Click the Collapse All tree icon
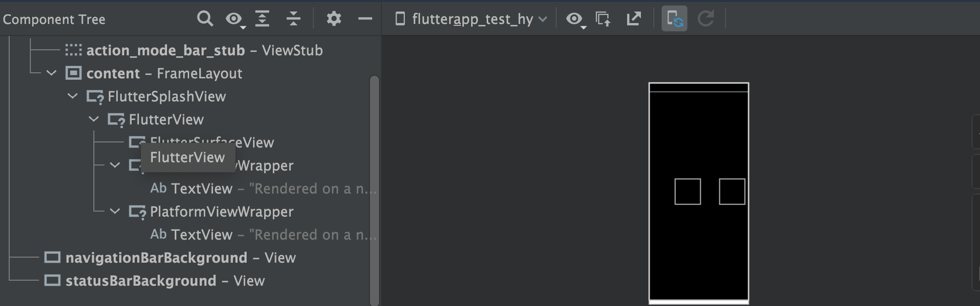Viewport: 980px width, 306px height. tap(293, 19)
